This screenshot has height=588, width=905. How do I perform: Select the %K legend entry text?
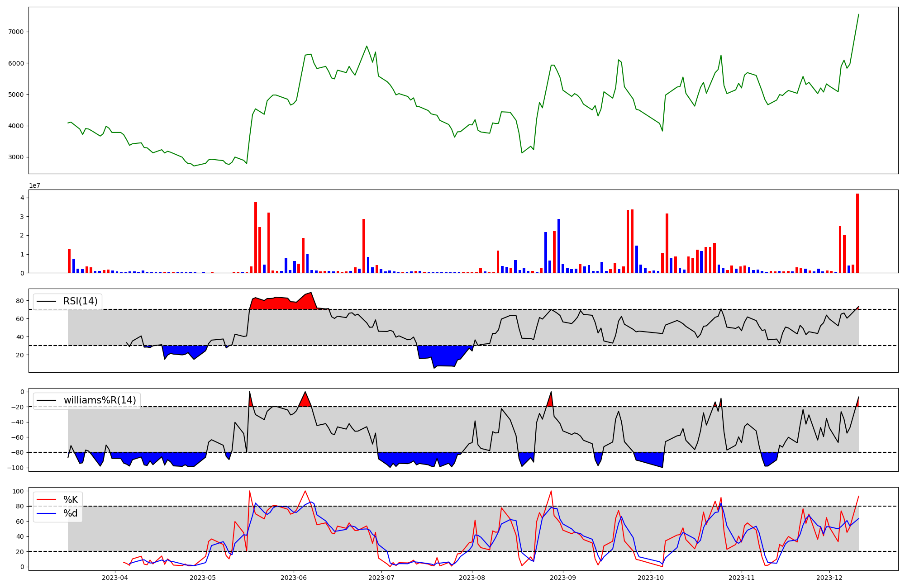[x=71, y=500]
